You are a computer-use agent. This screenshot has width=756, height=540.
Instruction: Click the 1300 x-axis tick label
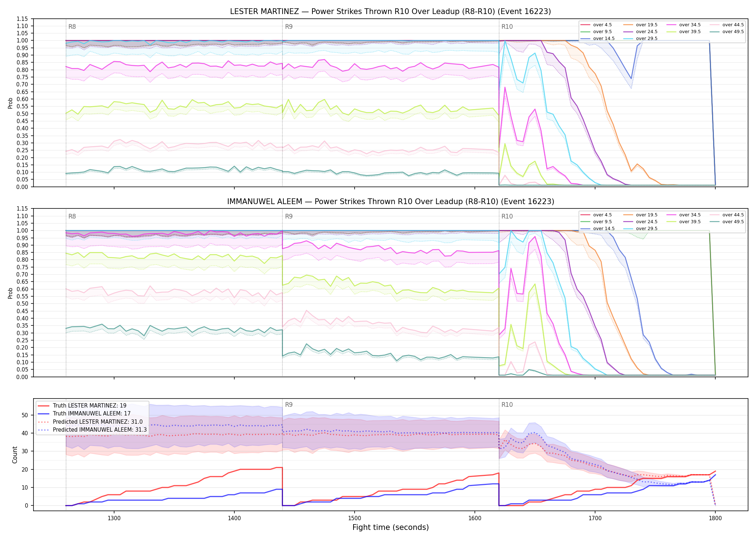click(x=114, y=518)
